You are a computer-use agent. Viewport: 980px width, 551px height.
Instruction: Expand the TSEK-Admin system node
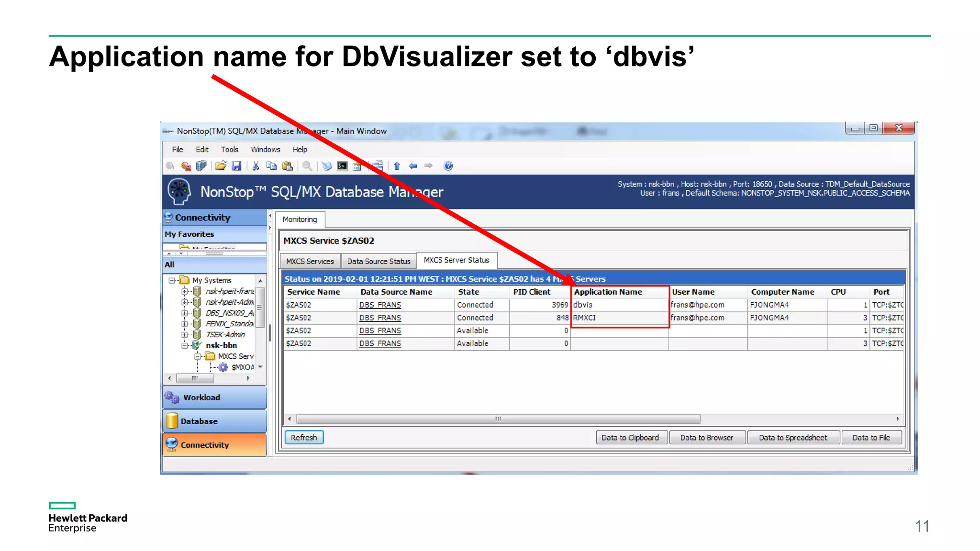tap(184, 335)
